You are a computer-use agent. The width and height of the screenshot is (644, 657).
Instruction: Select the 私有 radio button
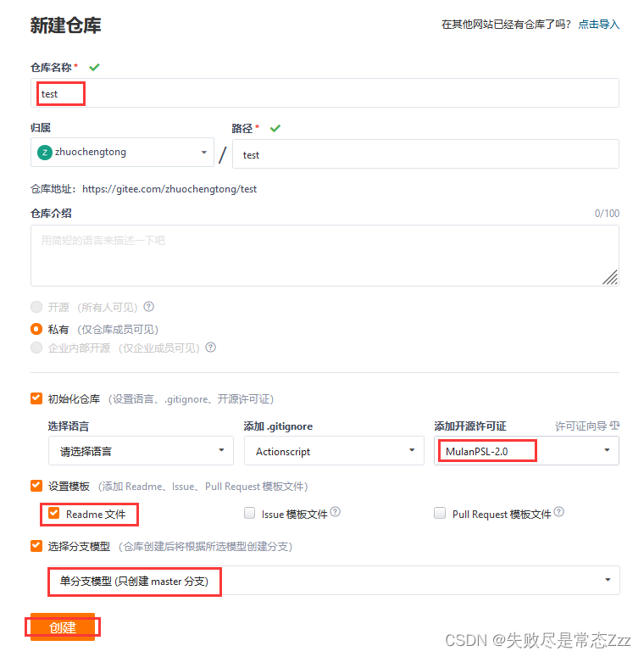[36, 329]
